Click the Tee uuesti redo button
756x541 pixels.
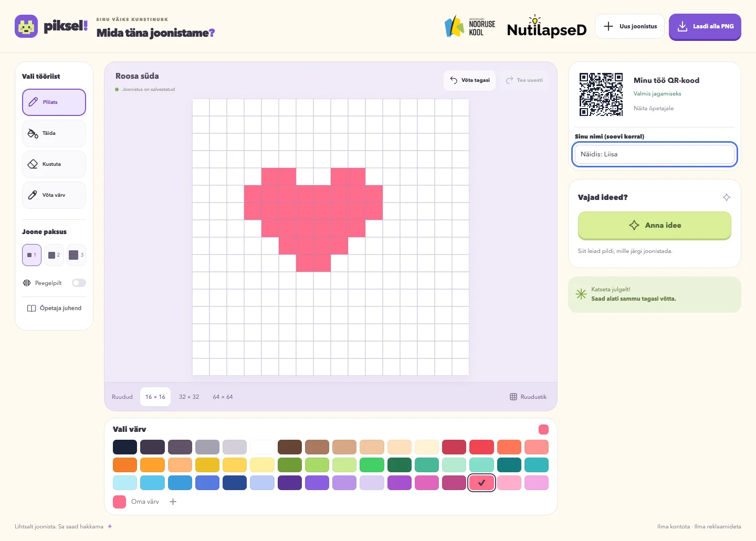tap(524, 80)
